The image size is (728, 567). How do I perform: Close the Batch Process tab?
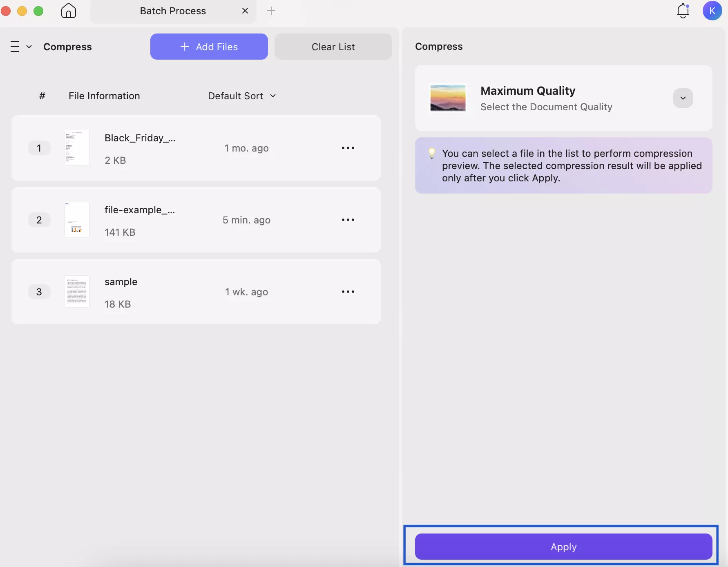tap(245, 11)
